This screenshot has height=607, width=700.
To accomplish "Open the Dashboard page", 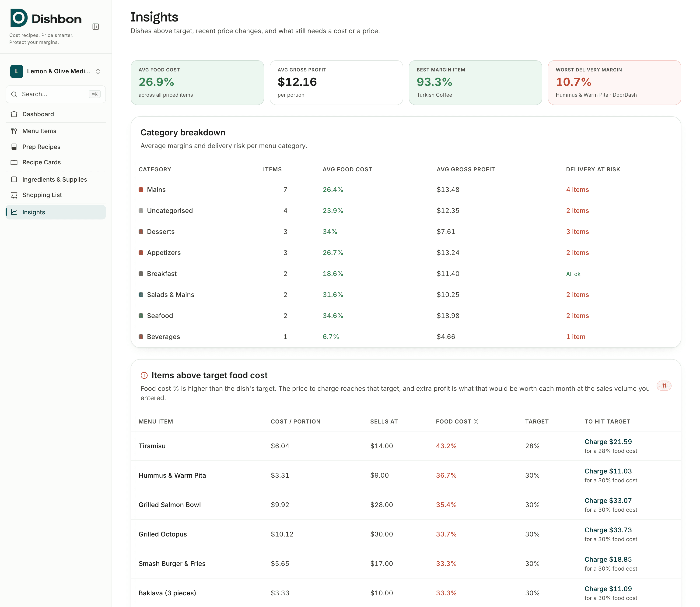I will pyautogui.click(x=56, y=114).
